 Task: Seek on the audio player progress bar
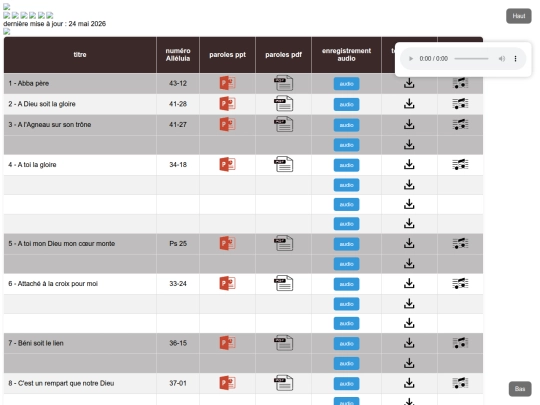point(471,59)
